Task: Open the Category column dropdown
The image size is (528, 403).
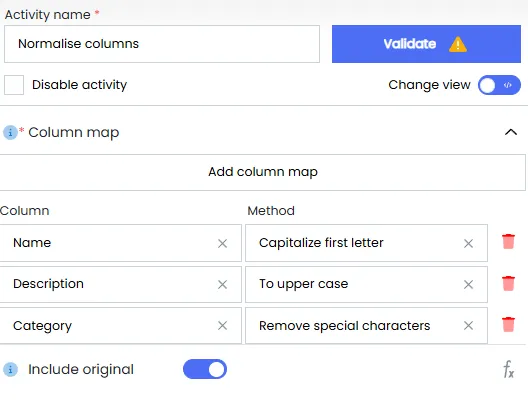Action: pyautogui.click(x=121, y=326)
